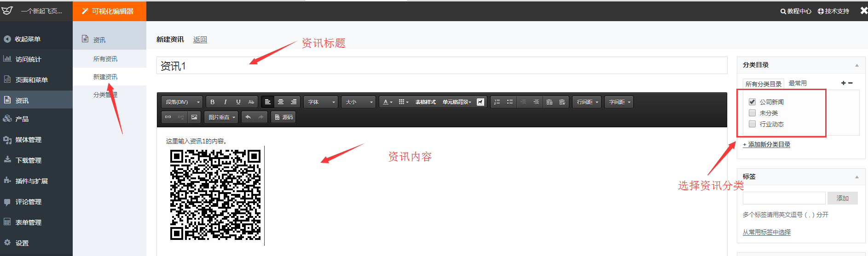
Task: Go to 所有资讯 submenu
Action: (x=105, y=59)
